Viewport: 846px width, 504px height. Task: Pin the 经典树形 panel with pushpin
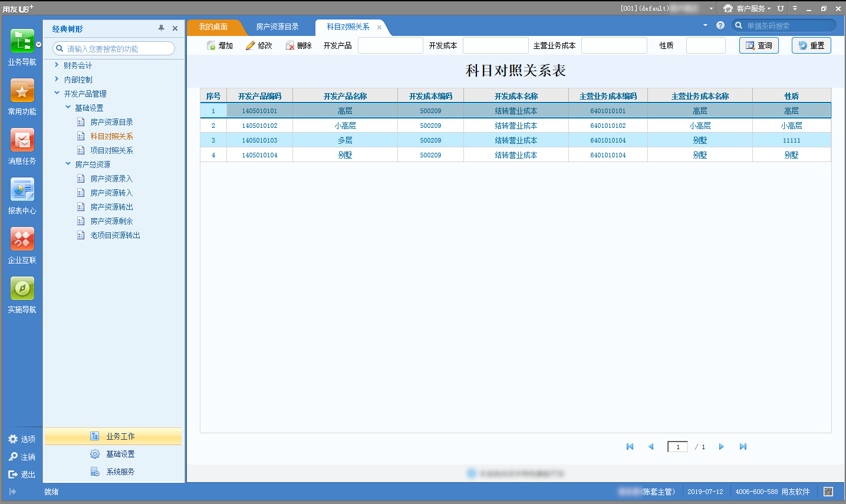[x=161, y=28]
